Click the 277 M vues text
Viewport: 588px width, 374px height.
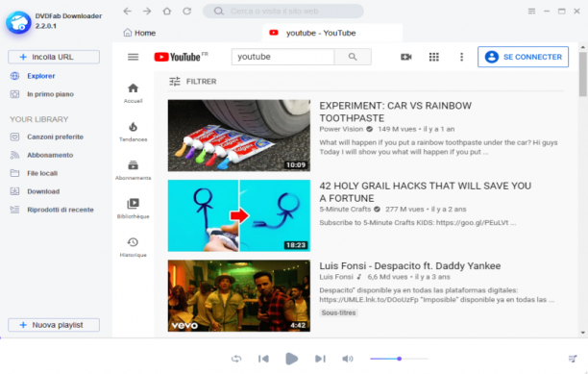pos(404,210)
